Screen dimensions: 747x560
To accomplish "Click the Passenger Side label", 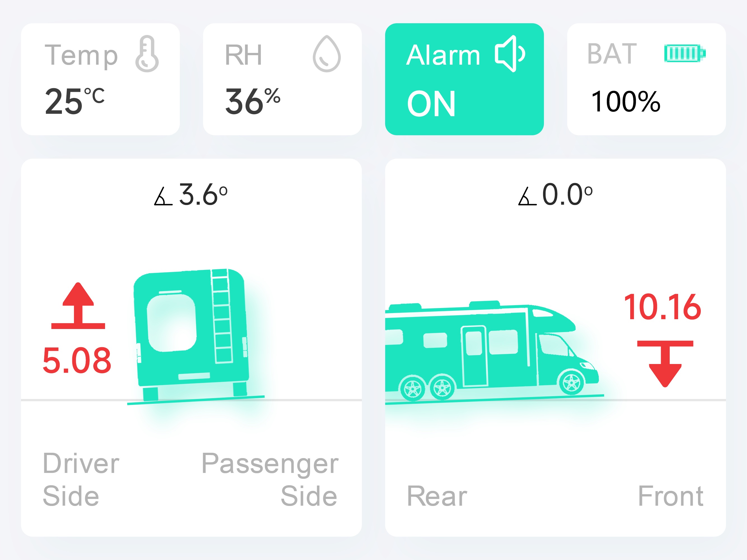I will (270, 479).
